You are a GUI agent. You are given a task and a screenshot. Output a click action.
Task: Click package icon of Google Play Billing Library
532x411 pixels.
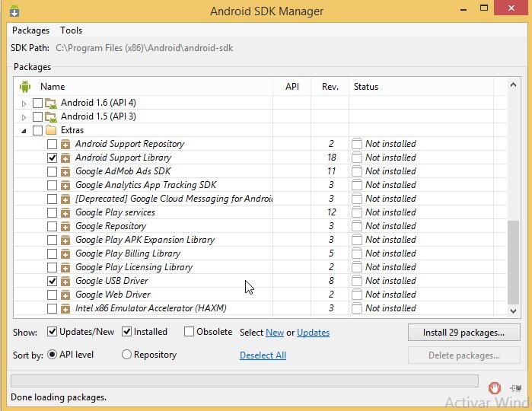(65, 254)
